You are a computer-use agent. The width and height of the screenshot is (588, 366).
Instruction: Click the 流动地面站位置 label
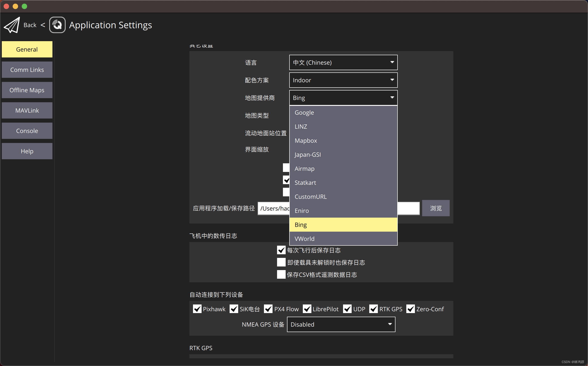[x=266, y=133]
